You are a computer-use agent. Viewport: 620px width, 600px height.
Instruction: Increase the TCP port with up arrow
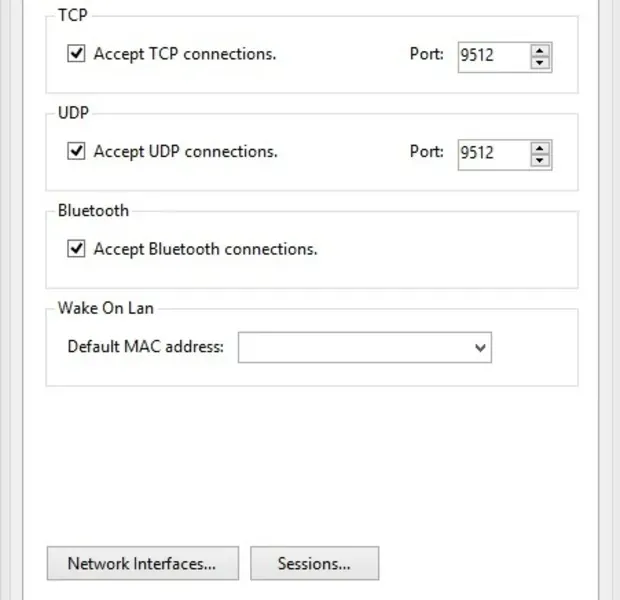pyautogui.click(x=541, y=49)
